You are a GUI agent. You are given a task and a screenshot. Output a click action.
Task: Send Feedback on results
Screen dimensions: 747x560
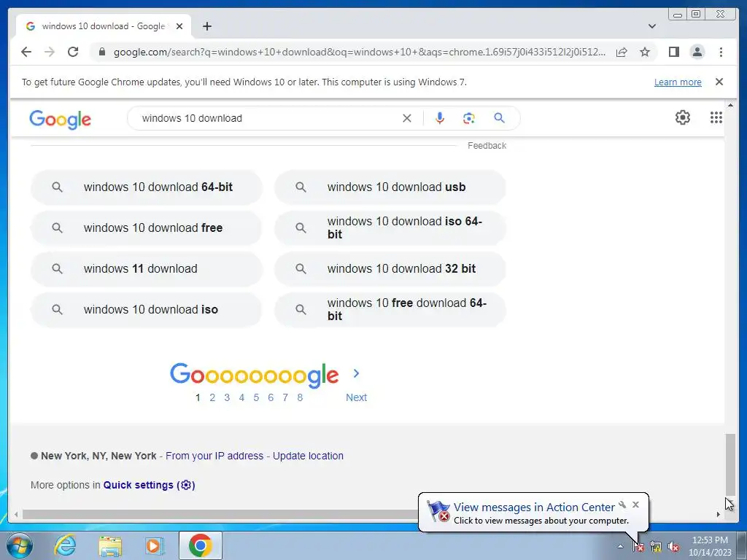click(x=487, y=146)
